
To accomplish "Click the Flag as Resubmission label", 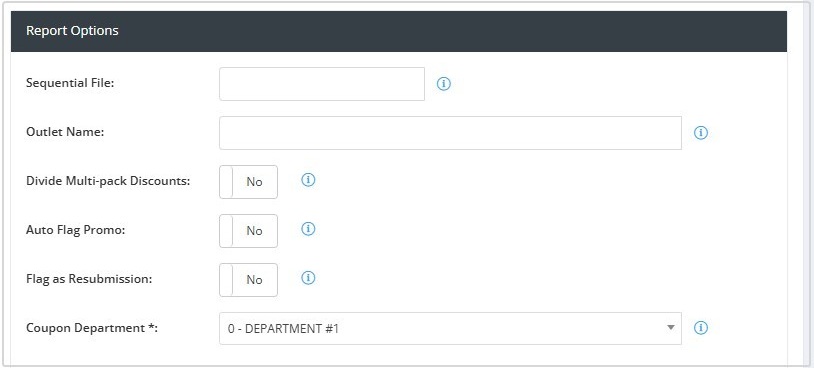I will pos(89,279).
